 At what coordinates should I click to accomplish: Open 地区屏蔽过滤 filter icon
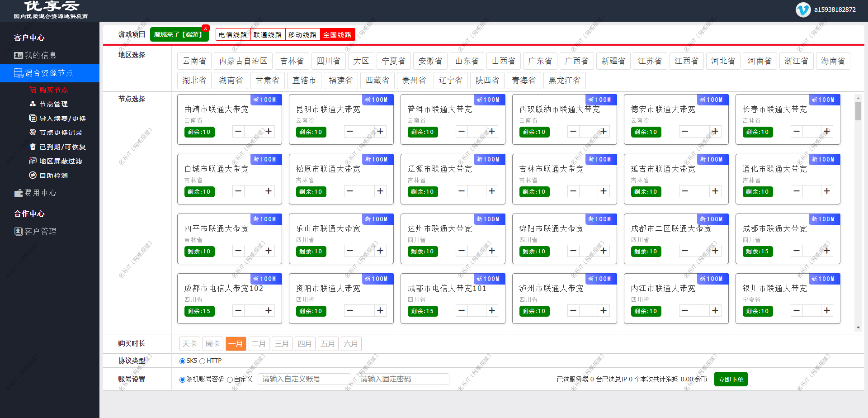tap(32, 161)
